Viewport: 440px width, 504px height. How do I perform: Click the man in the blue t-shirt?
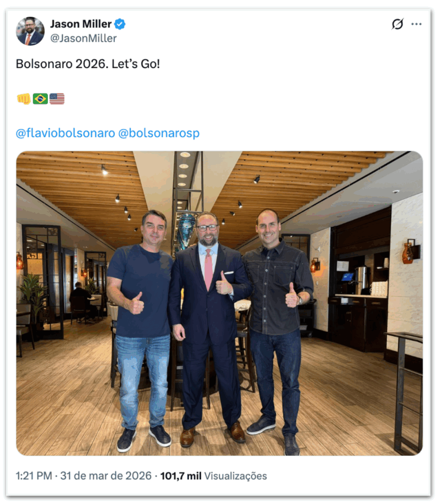click(141, 328)
